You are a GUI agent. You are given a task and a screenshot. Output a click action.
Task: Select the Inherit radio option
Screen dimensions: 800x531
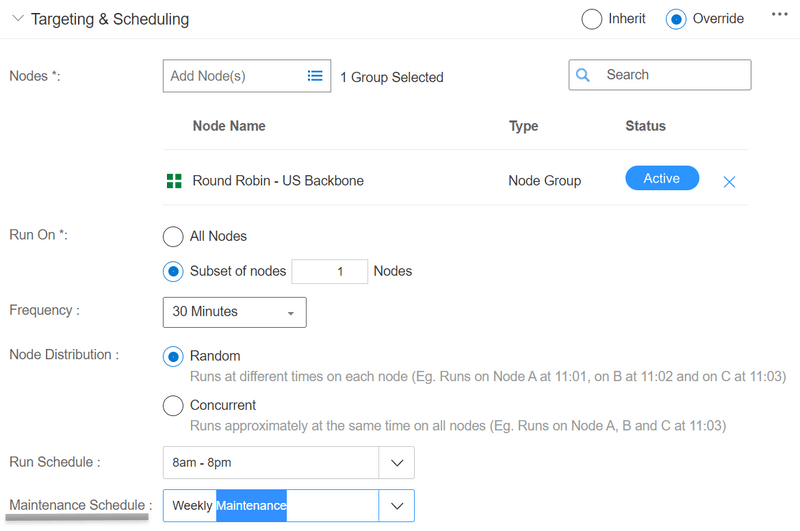(592, 19)
